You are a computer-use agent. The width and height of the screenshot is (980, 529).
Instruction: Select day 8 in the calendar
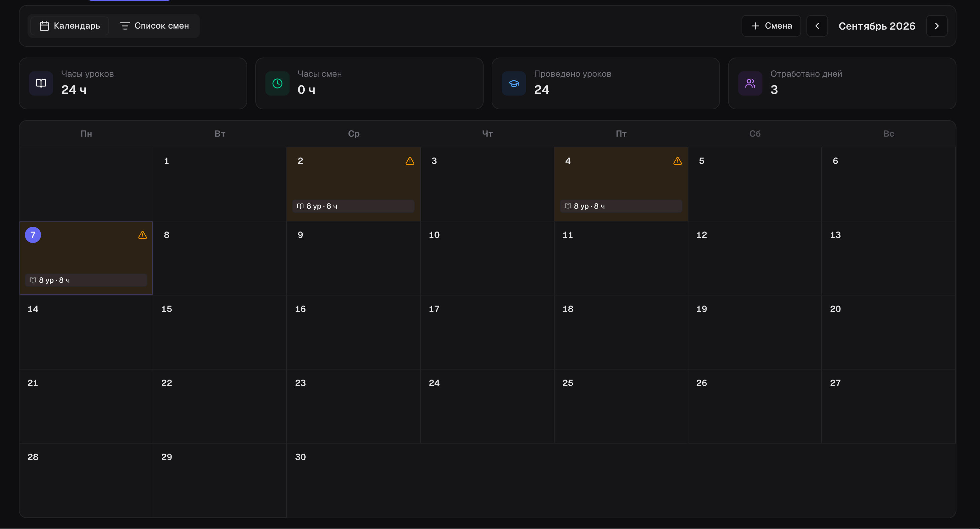[220, 258]
